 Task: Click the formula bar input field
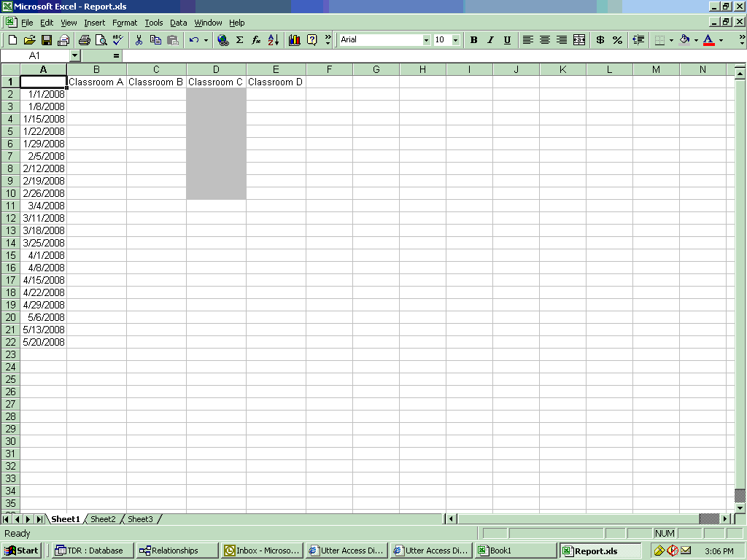pos(433,55)
